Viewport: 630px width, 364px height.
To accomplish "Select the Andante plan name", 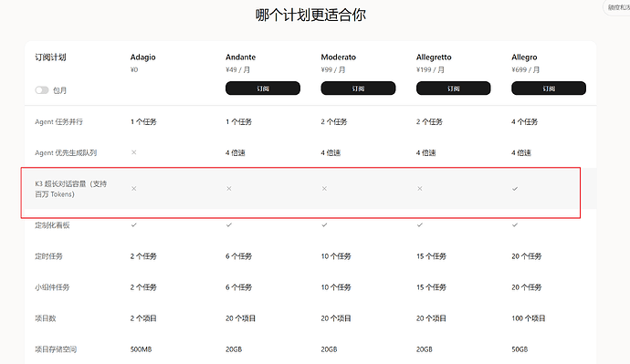I will [240, 57].
